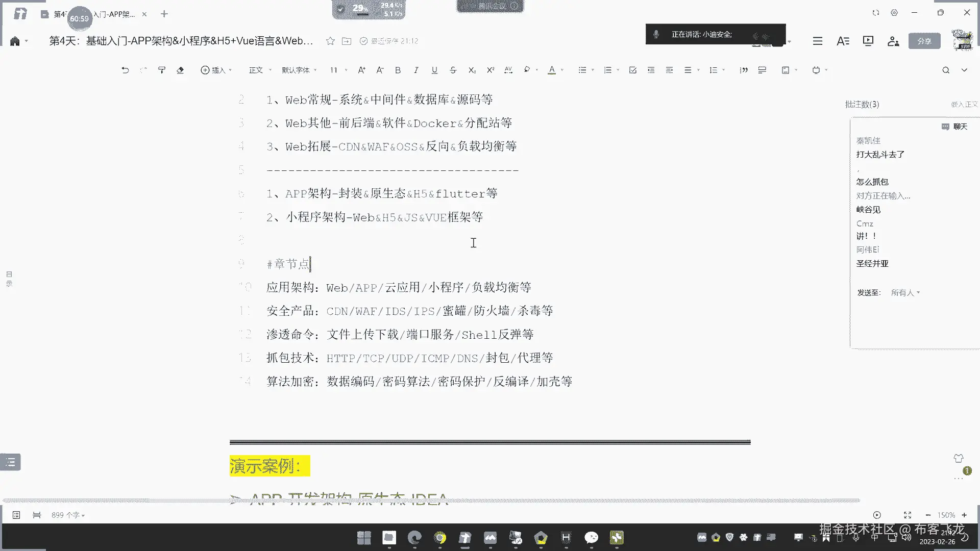Insert a task checkbox list
The height and width of the screenshot is (551, 980).
click(632, 70)
